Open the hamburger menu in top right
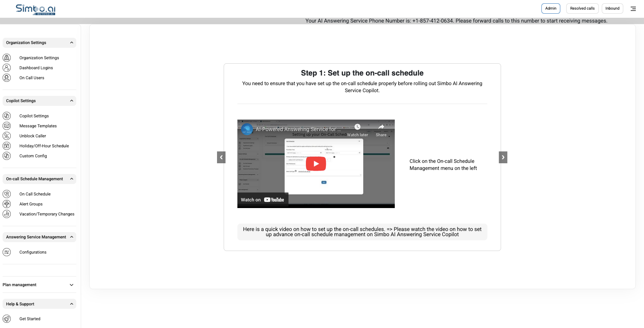The image size is (644, 328). (x=633, y=9)
